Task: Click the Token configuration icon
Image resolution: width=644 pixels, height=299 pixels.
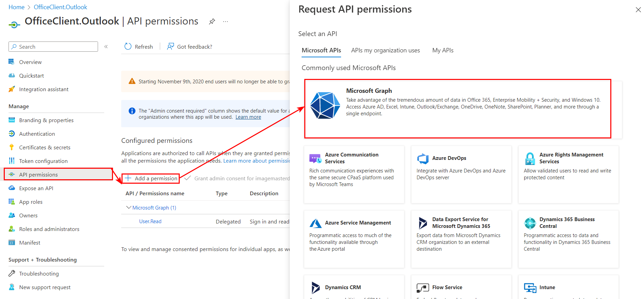Action: click(x=12, y=161)
